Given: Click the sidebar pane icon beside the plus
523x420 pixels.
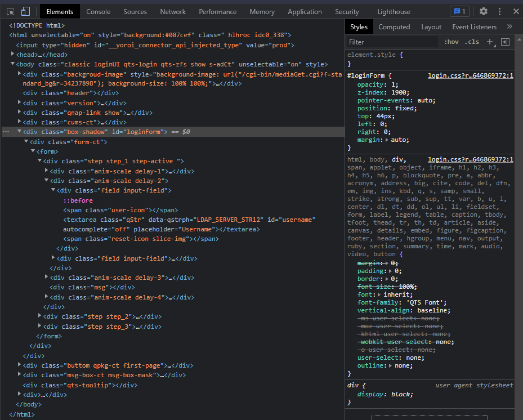Looking at the screenshot, I should coord(504,41).
